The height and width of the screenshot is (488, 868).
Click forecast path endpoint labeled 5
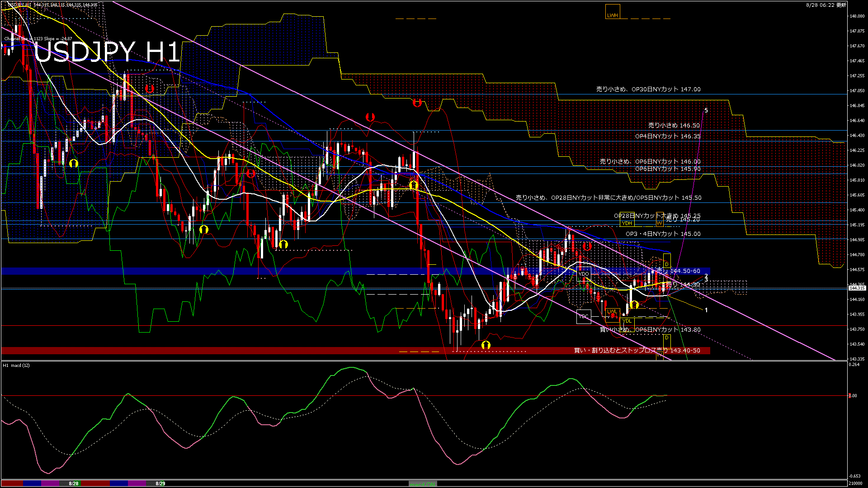coord(706,111)
